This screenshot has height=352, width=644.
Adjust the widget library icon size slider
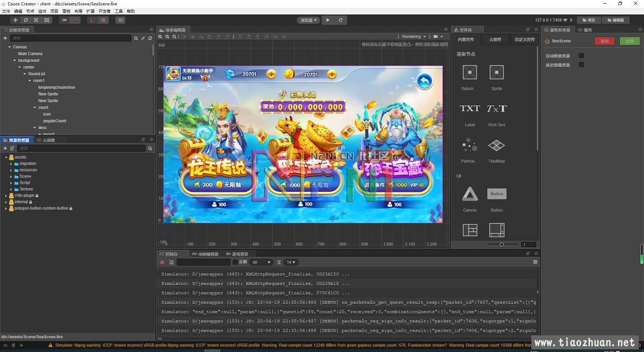pos(502,245)
